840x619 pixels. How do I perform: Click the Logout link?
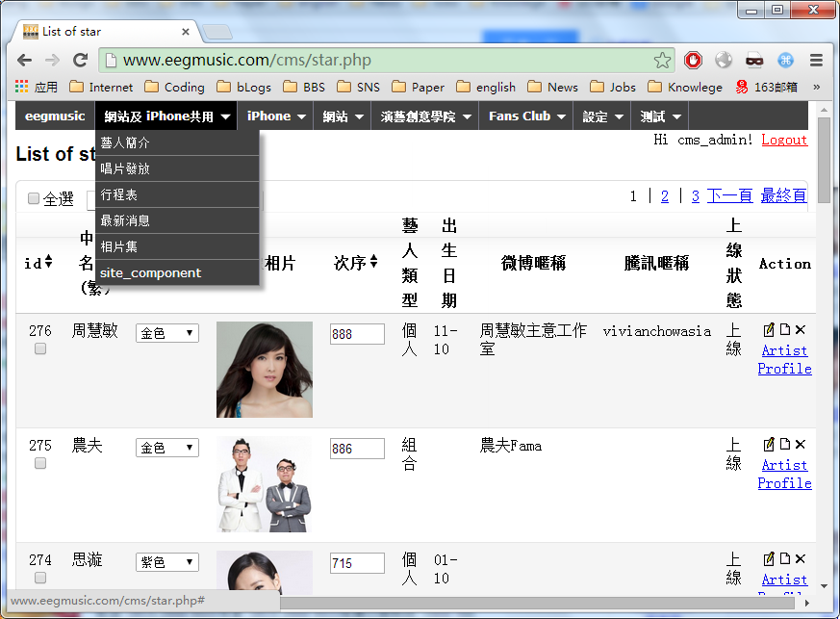tap(784, 140)
